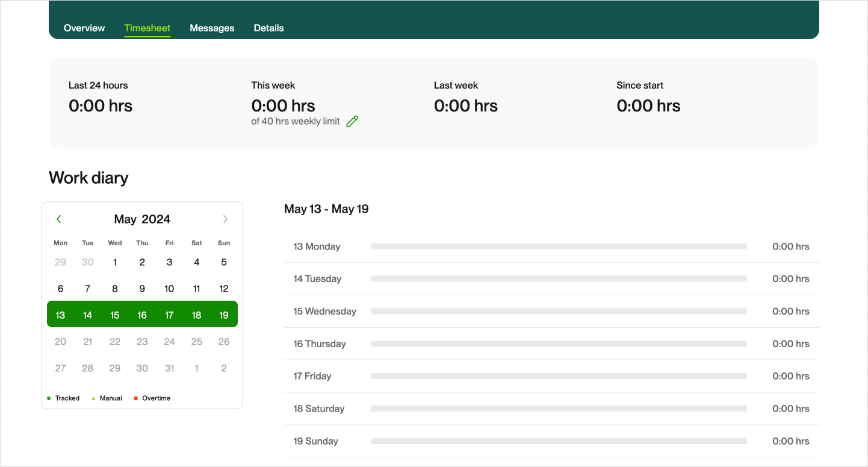Click the Tracked legend marker
The width and height of the screenshot is (868, 467).
click(x=49, y=398)
